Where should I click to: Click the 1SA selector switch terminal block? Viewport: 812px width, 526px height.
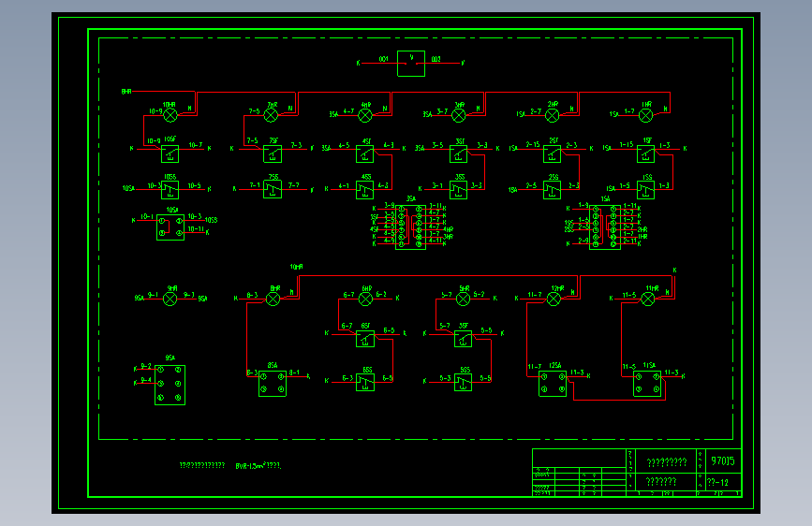(605, 227)
